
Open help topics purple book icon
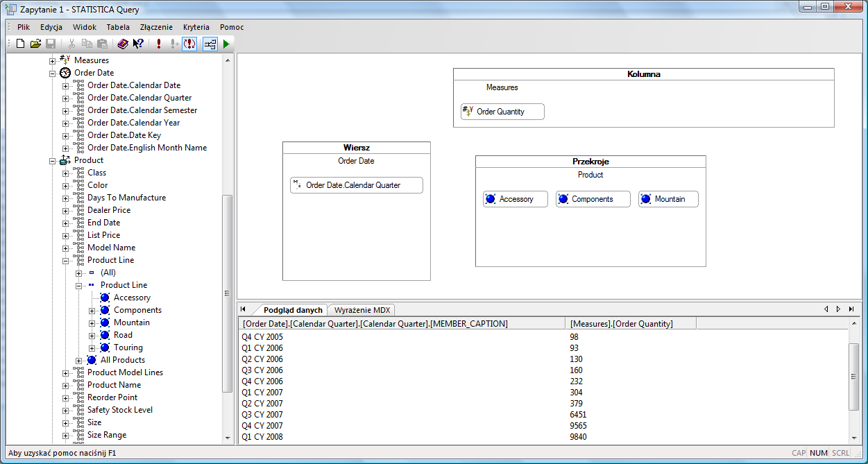(123, 44)
